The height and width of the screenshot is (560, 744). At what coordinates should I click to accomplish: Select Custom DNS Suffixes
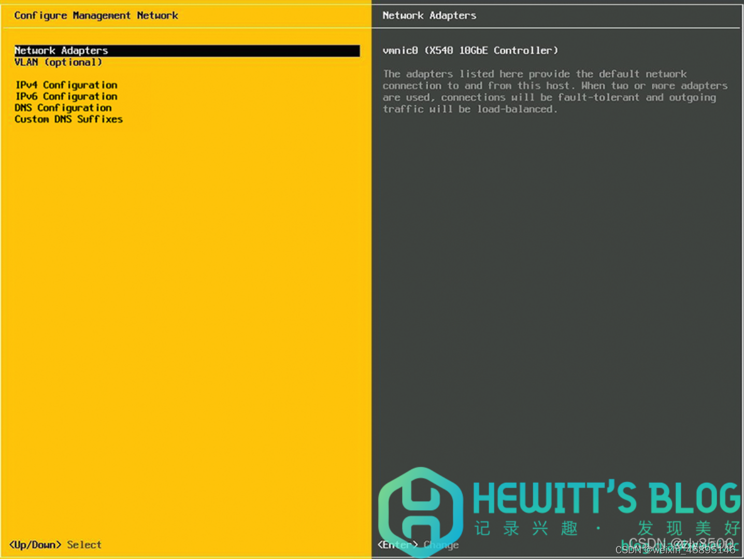tap(68, 119)
